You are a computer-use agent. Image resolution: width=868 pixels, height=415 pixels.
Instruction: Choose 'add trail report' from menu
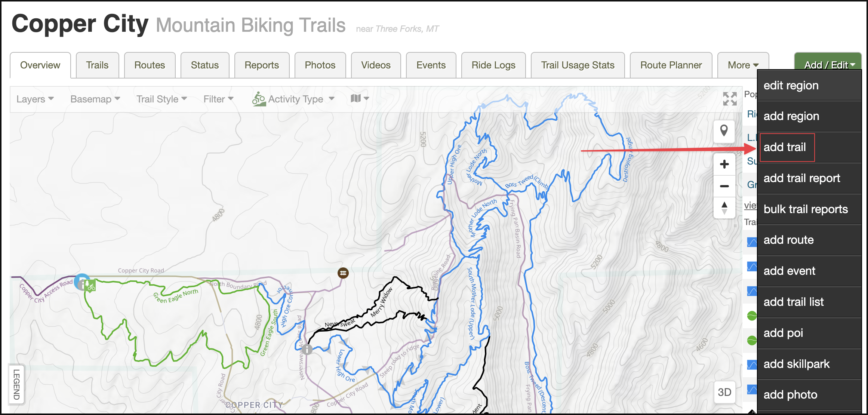click(801, 178)
